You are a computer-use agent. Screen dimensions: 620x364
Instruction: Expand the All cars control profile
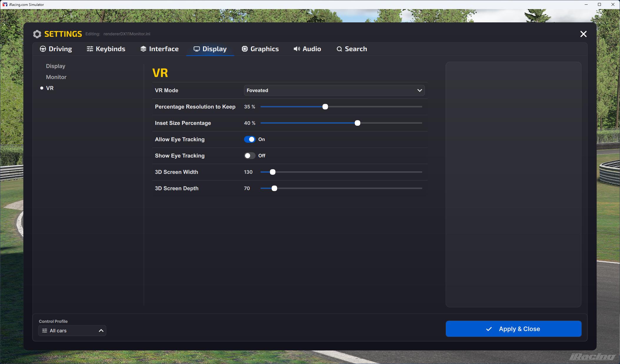pos(72,331)
